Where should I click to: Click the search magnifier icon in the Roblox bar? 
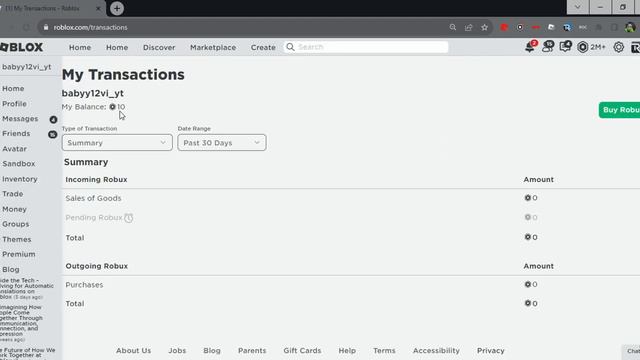click(290, 47)
